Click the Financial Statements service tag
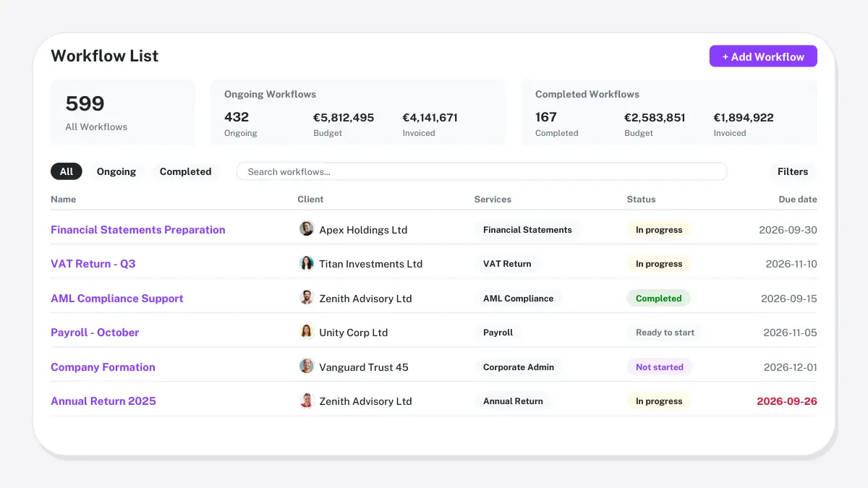 527,230
